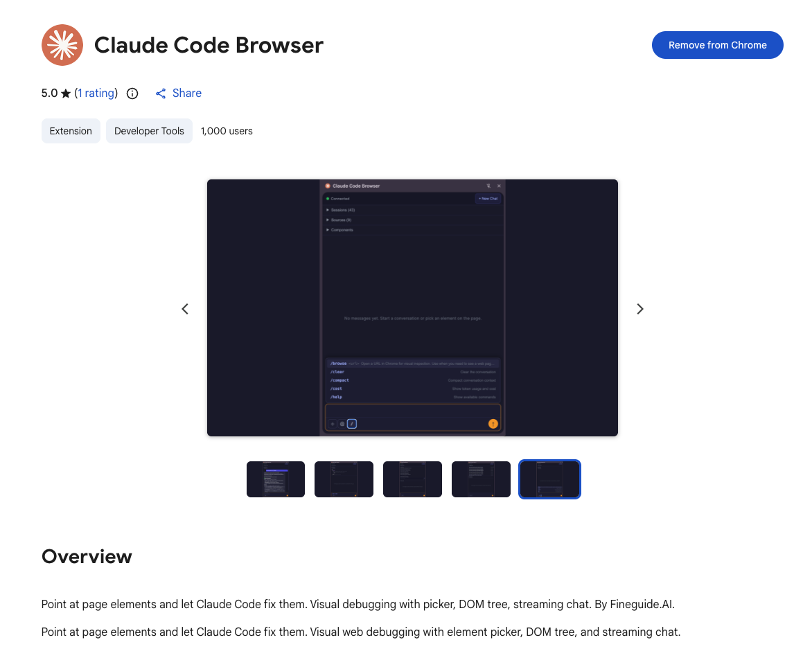Click the ratings info circle icon
The image size is (812, 649).
point(132,94)
